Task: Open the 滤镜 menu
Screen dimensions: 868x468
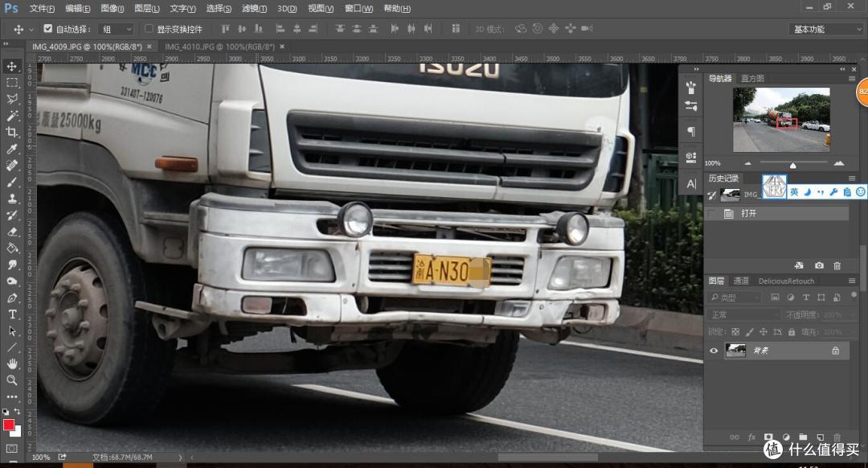Action: [x=255, y=9]
